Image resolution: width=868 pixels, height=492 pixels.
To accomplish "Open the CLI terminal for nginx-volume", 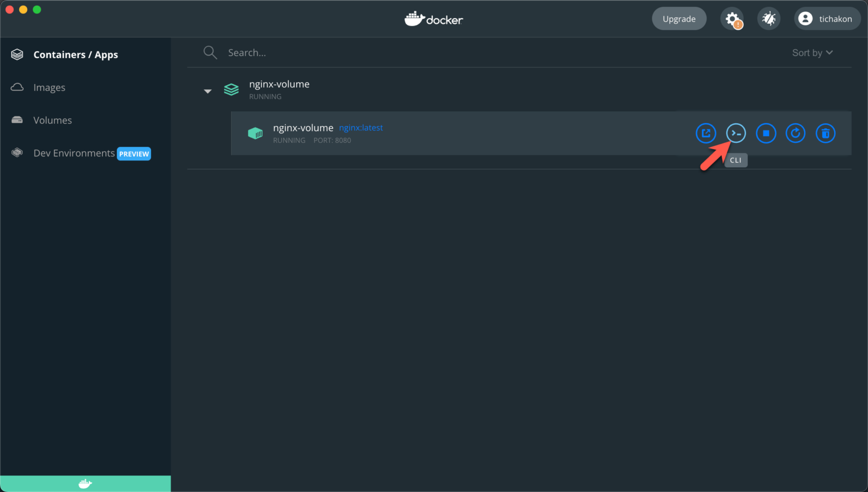I will click(x=736, y=133).
